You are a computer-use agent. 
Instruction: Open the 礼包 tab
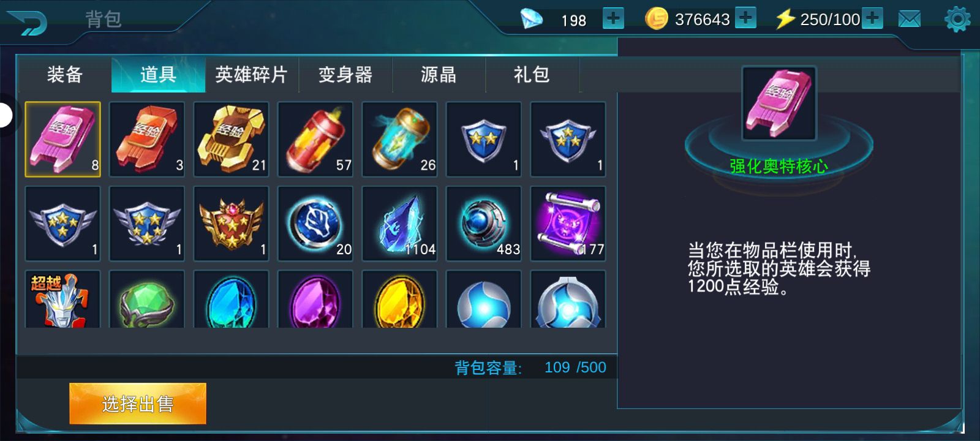(532, 75)
